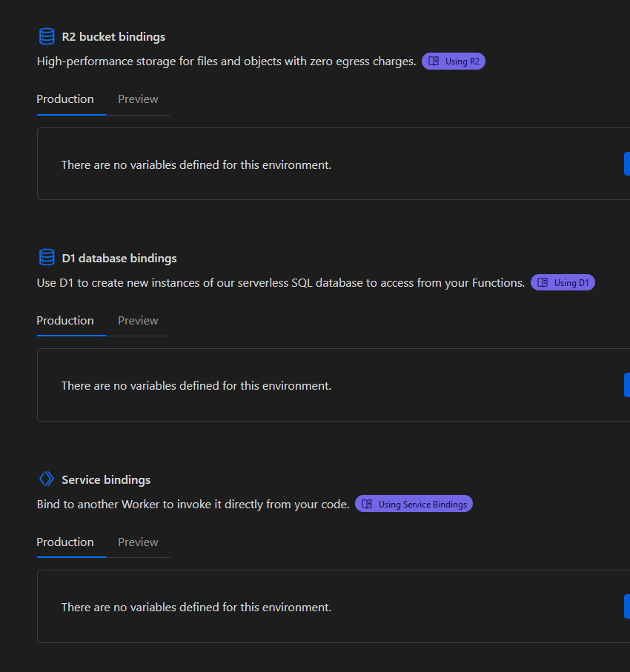Click the empty variables message under D1 bindings

[x=196, y=386]
